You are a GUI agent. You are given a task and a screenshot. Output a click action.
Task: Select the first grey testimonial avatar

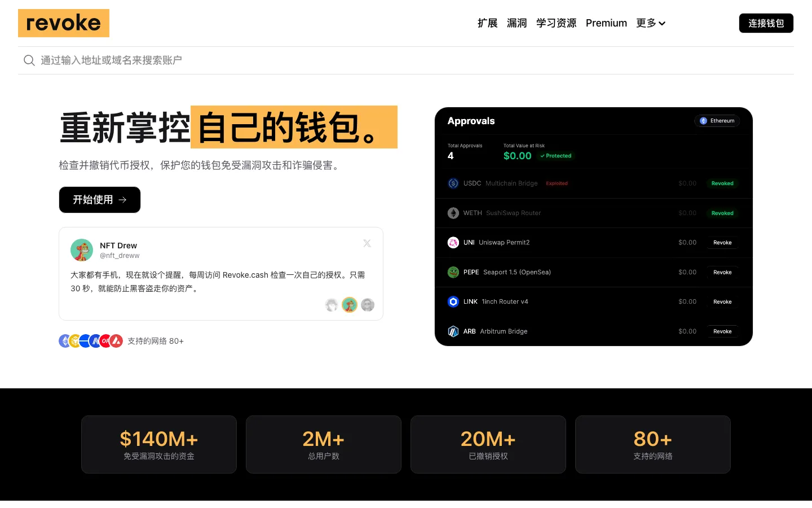click(x=332, y=305)
